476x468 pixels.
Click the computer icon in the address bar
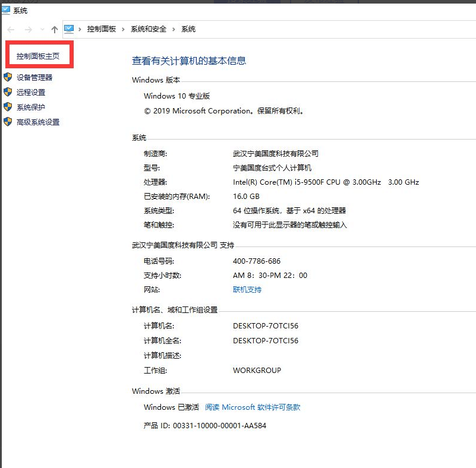click(x=70, y=29)
